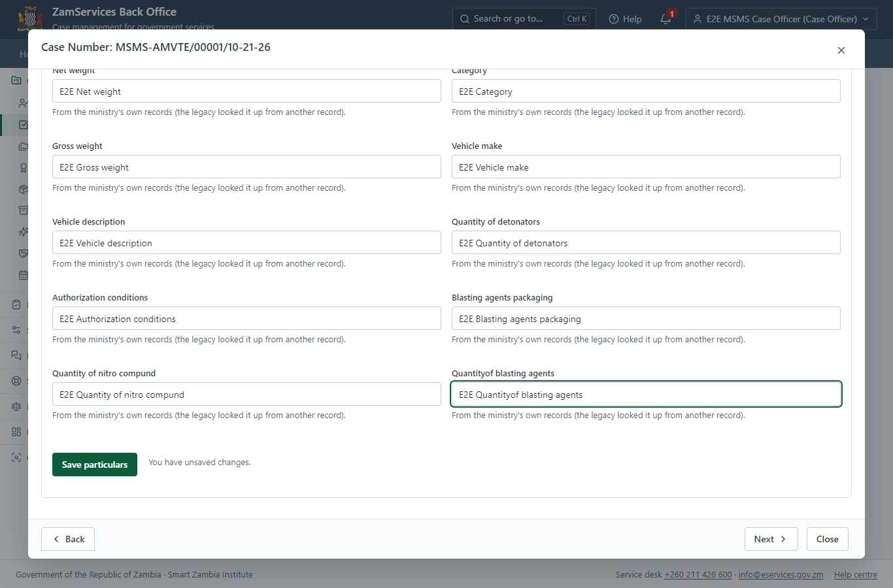Screen dimensions: 893x588
Task: Open the folder chart icon in the sidebar
Action: point(16,80)
